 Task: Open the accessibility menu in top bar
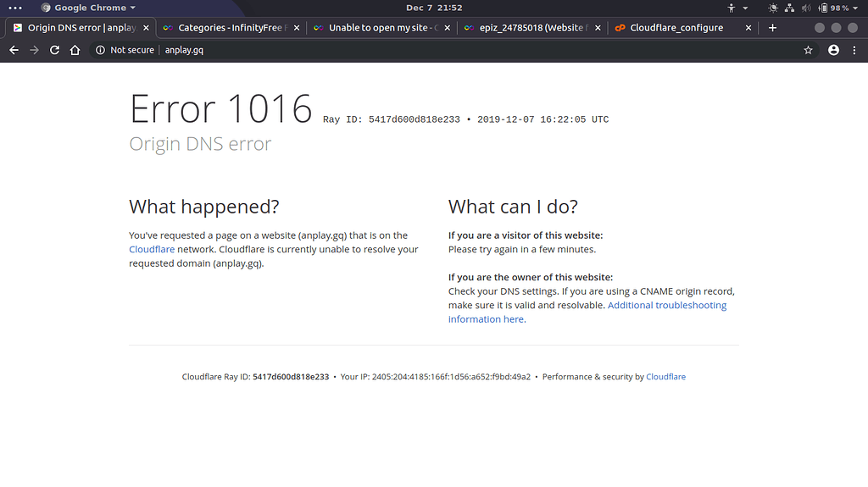coord(732,8)
